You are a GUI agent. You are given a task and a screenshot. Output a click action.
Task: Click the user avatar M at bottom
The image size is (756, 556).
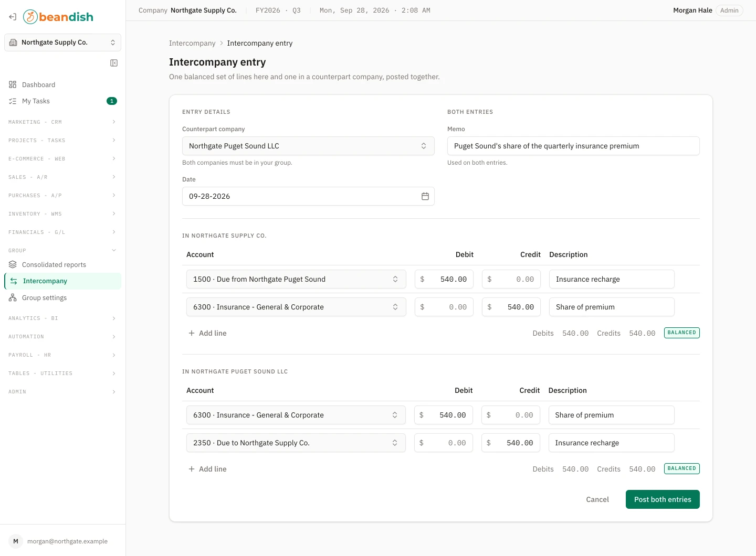tap(16, 541)
